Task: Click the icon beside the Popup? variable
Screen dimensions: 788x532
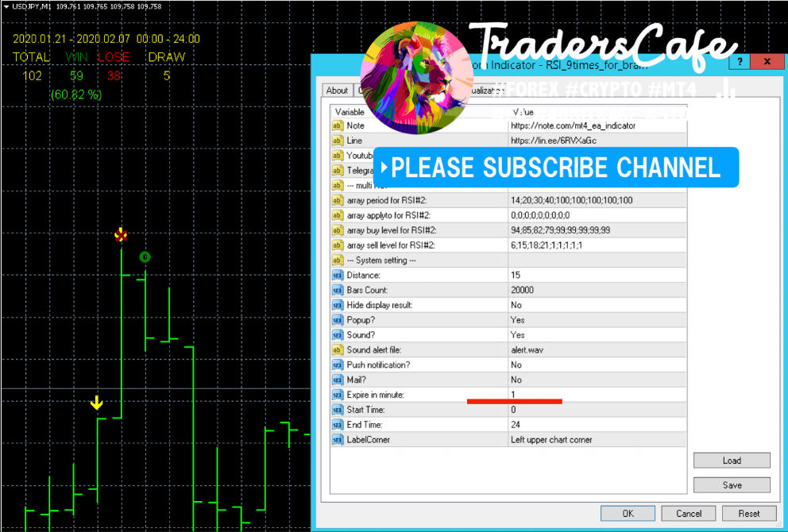Action: click(x=338, y=320)
